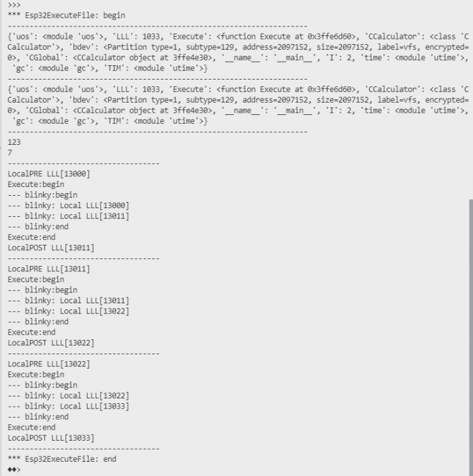Click 'LocalPRE LLL[13022]' text
The height and width of the screenshot is (476, 473).
(x=49, y=364)
